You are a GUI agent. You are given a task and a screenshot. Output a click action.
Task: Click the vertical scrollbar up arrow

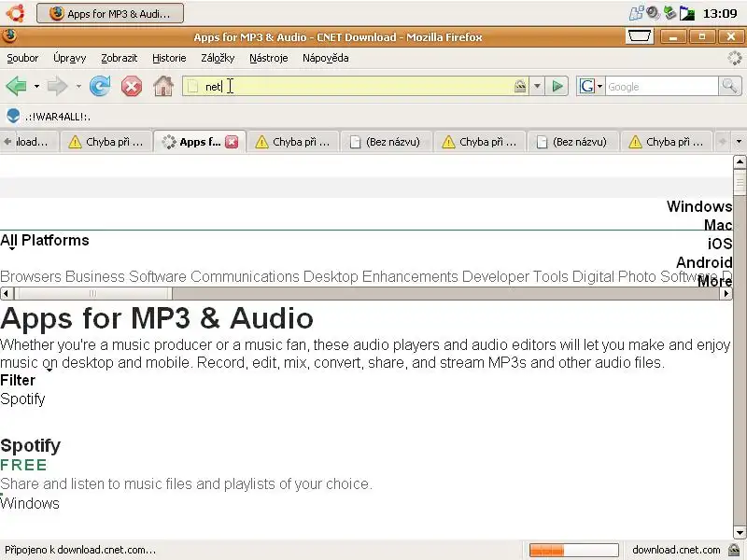click(740, 161)
